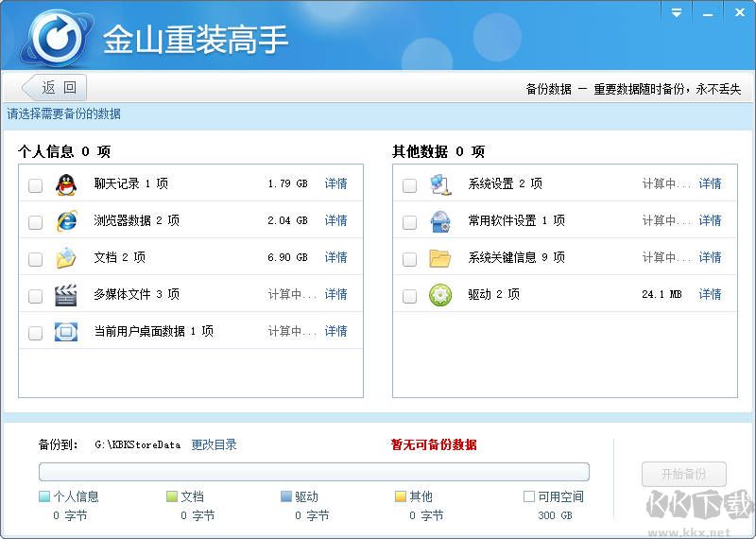Open the title bar dropdown menu arrow
Screen dimensions: 756x539
[677, 12]
